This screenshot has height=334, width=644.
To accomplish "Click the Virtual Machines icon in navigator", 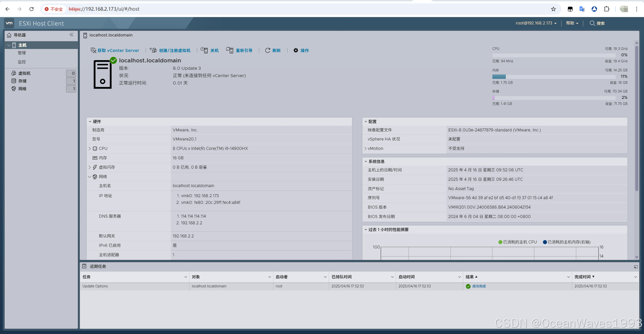I will [x=14, y=73].
